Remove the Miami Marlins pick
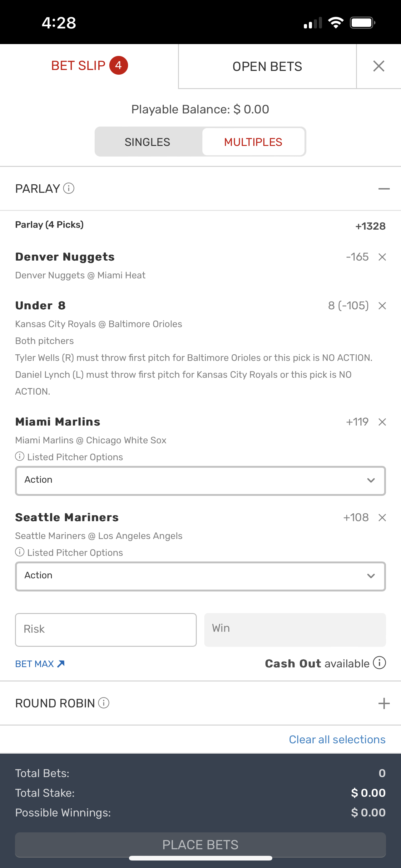 tap(382, 422)
